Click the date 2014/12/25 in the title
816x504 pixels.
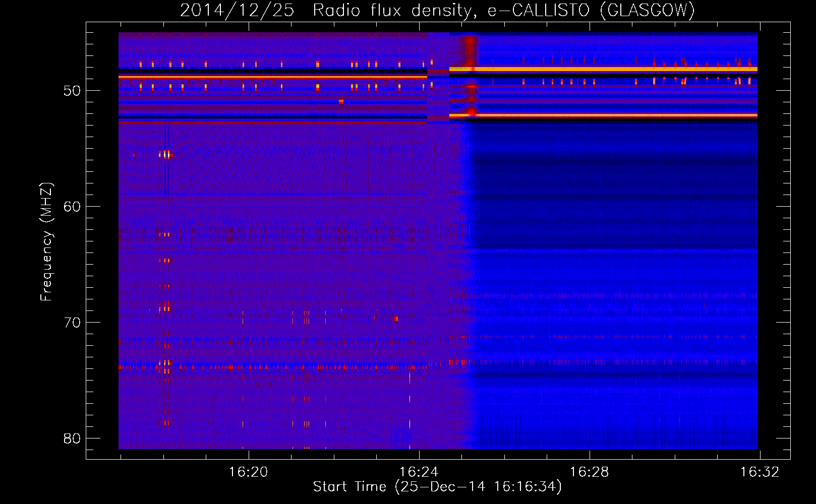[x=237, y=10]
